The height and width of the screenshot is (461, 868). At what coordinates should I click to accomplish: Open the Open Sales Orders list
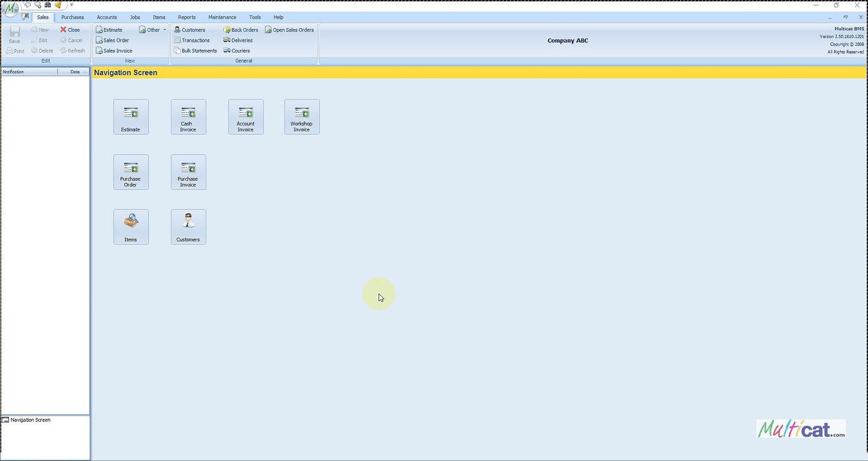coord(290,30)
